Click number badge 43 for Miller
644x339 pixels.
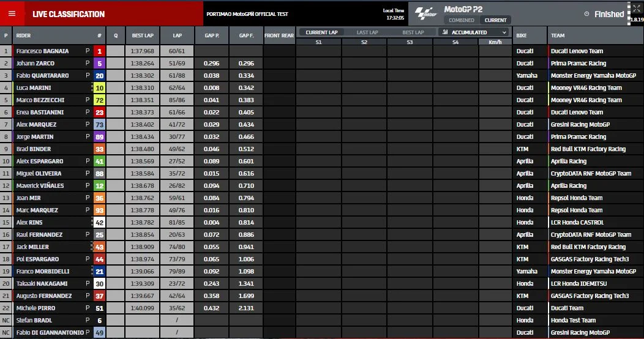(x=99, y=247)
